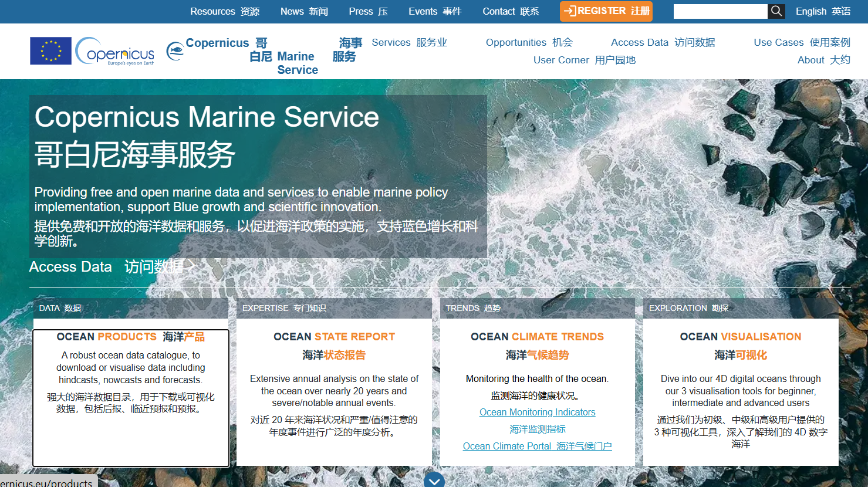Click the EXPLORATION card header label
The image size is (868, 487).
click(x=689, y=308)
